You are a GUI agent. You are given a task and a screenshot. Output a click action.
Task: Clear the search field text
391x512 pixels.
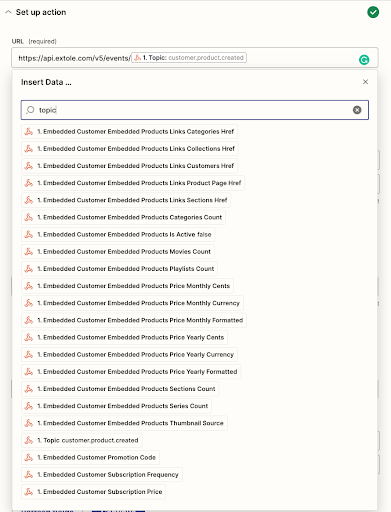click(x=357, y=110)
